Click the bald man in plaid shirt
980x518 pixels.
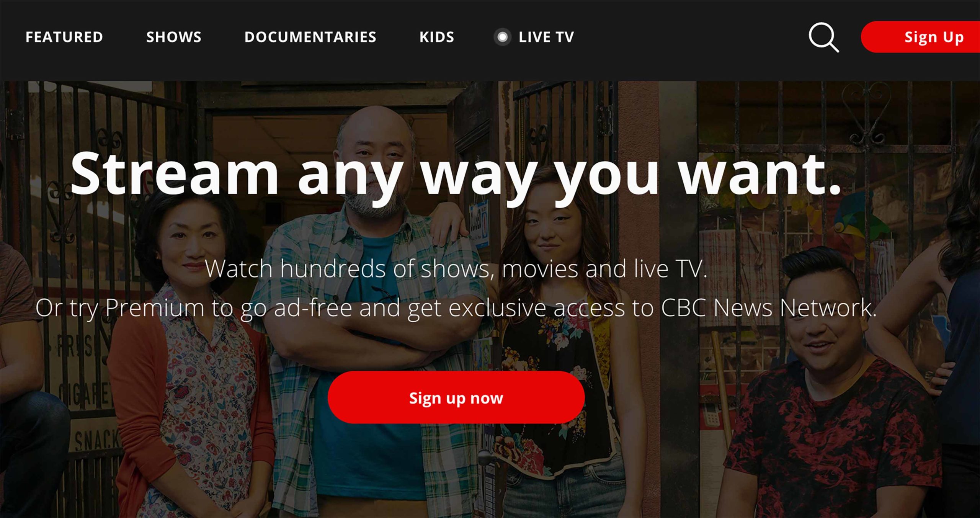375,306
